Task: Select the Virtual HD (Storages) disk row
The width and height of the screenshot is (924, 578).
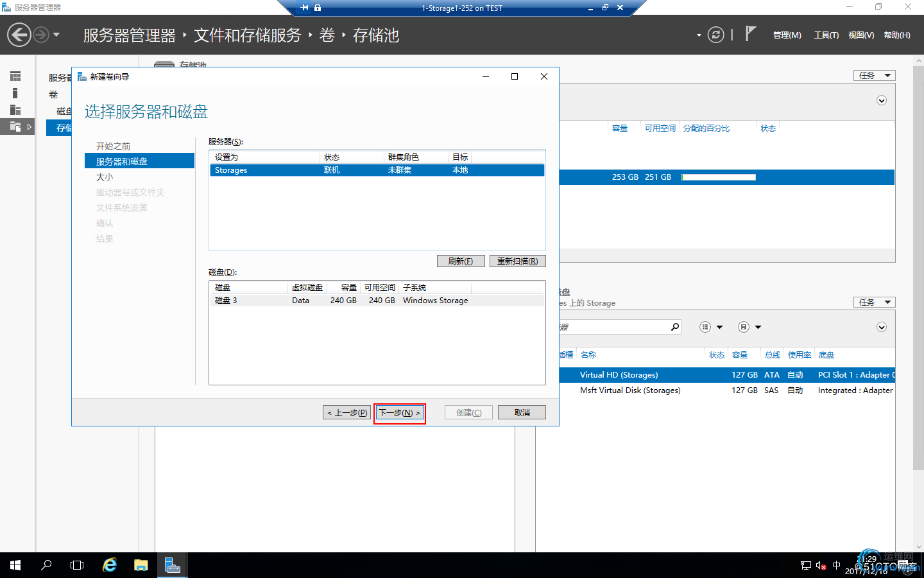Action: click(727, 375)
